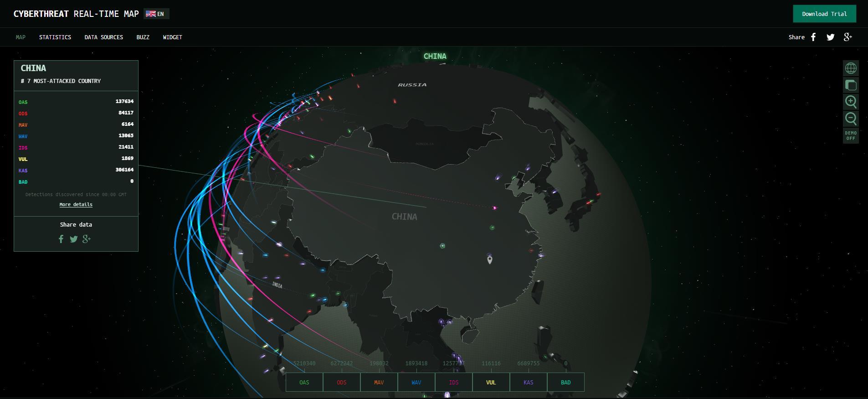
Task: Toggle KAS detection filter at bottom
Action: [x=529, y=382]
